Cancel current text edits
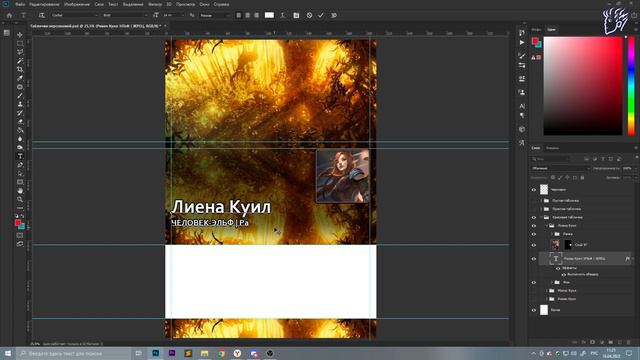640x360 pixels. 309,15
